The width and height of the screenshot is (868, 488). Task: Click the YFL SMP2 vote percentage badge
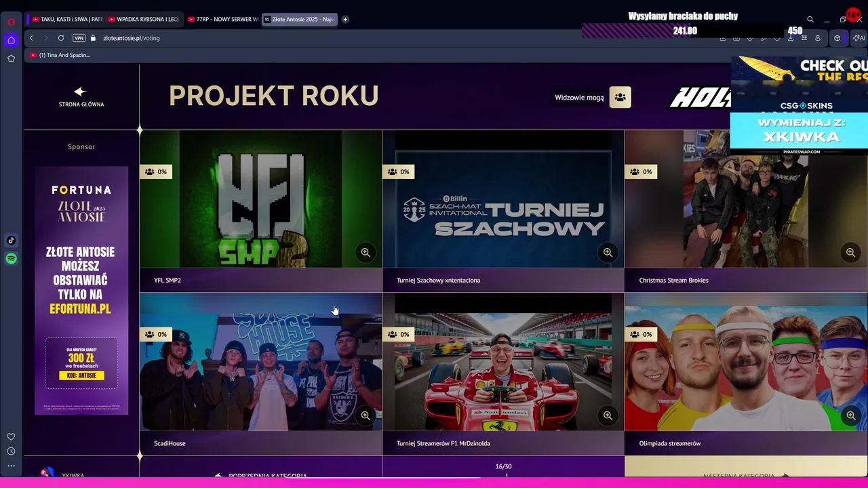[155, 171]
